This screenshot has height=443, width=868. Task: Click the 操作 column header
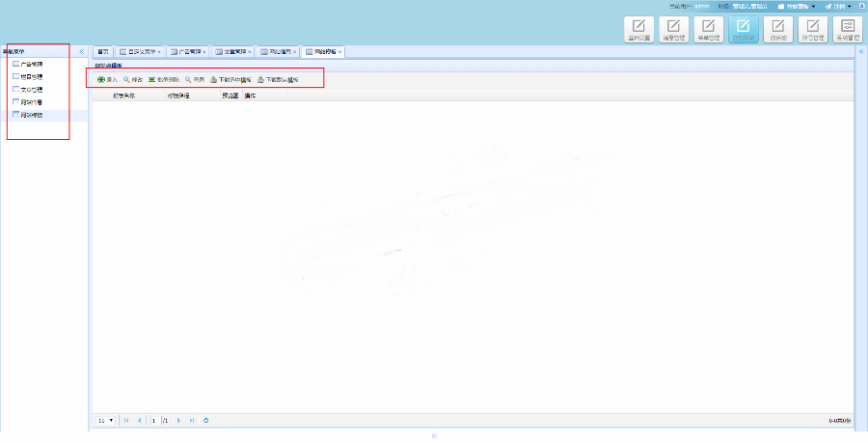(264, 96)
